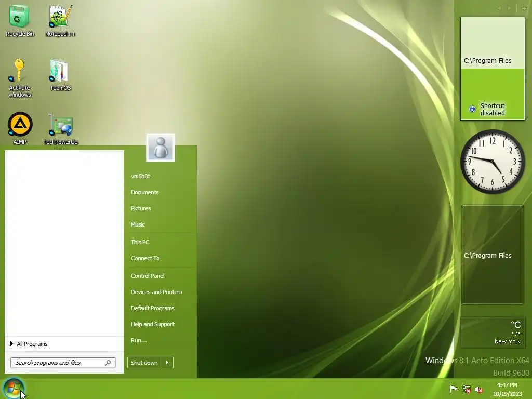Click the Shut down button
The width and height of the screenshot is (532, 399).
point(144,363)
